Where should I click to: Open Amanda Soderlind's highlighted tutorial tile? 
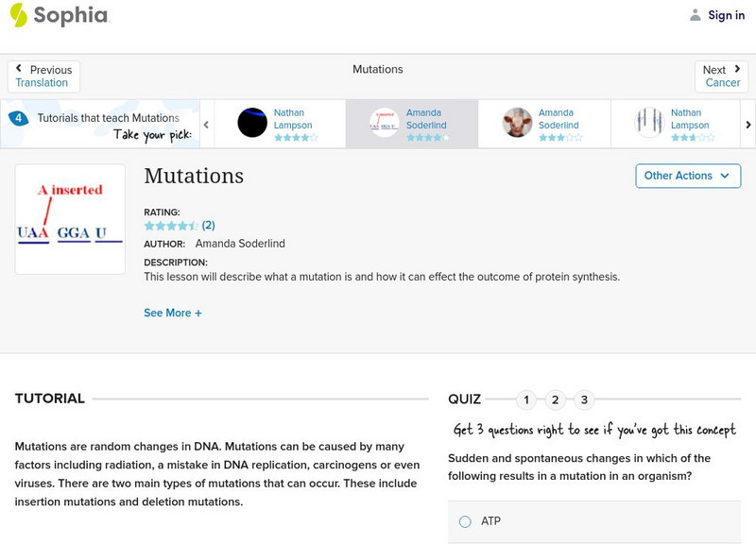click(x=412, y=123)
